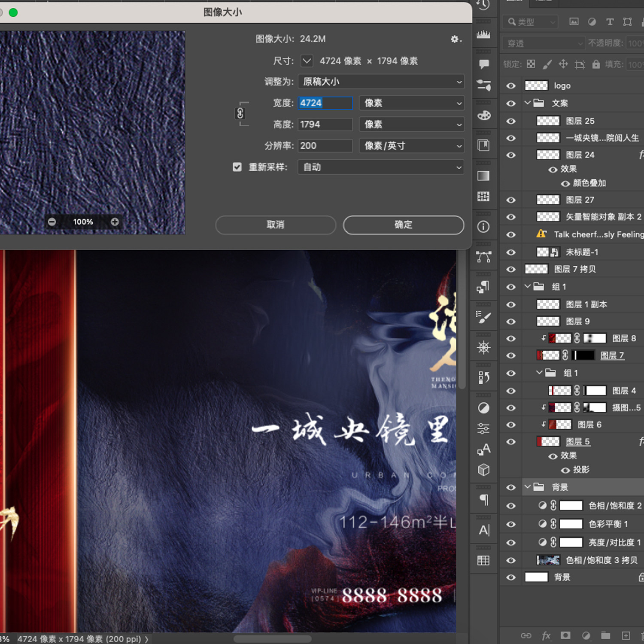The height and width of the screenshot is (644, 644).
Task: Open the Properties sliders panel icon
Action: coord(483,428)
